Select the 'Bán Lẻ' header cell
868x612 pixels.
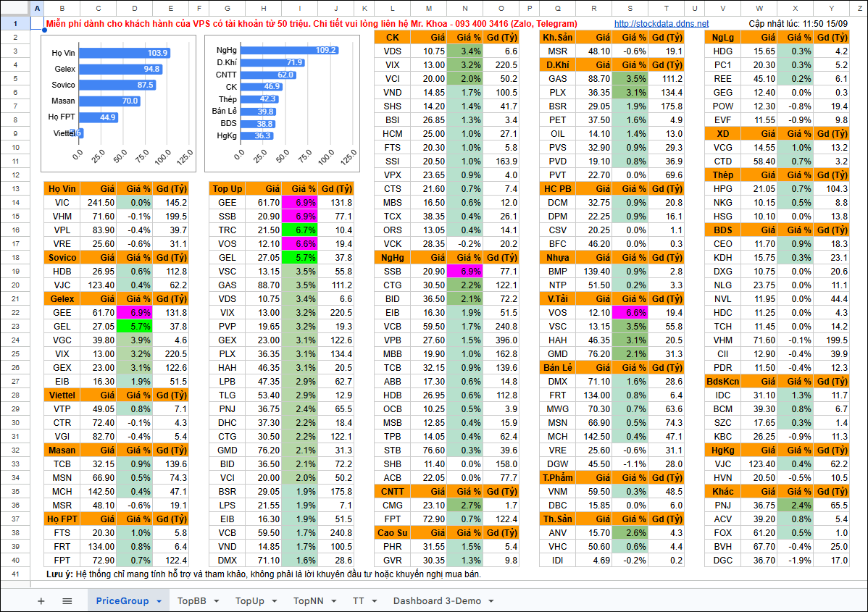(x=557, y=368)
